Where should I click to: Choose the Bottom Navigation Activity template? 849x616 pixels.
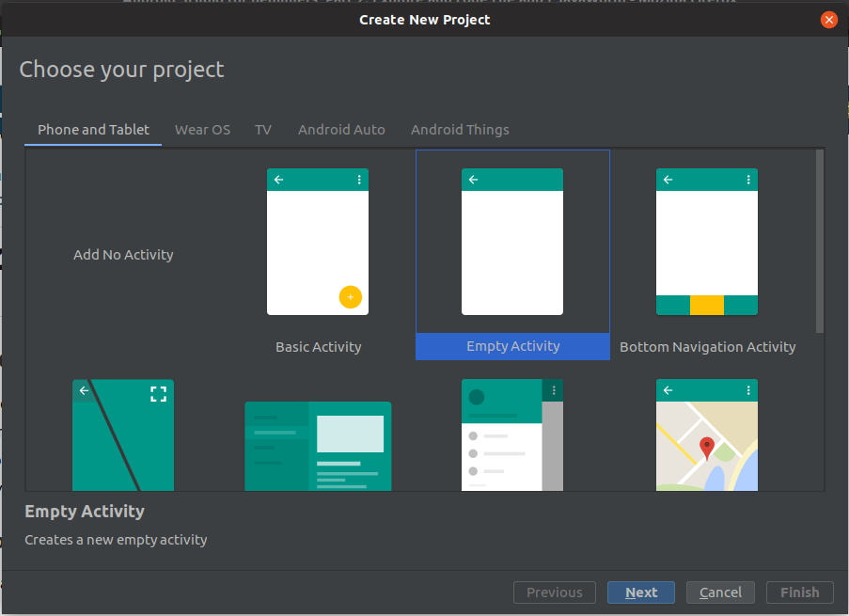[707, 242]
